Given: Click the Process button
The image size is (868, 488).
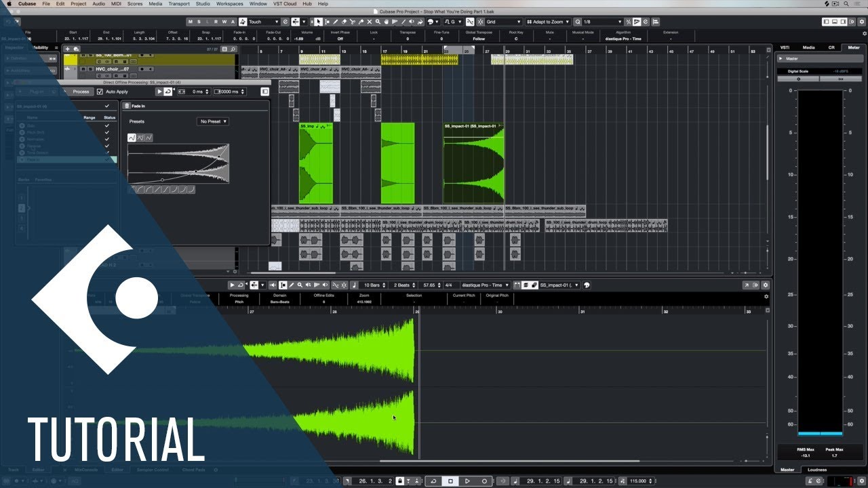Looking at the screenshot, I should [81, 91].
